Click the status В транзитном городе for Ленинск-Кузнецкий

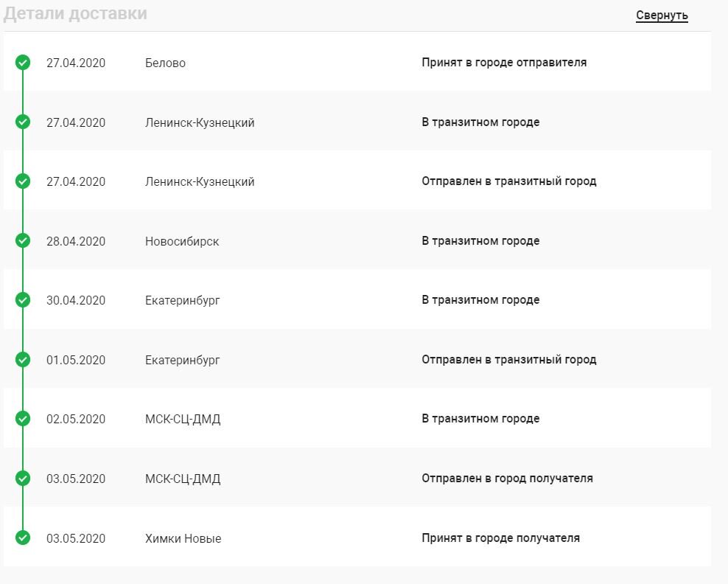coord(480,122)
